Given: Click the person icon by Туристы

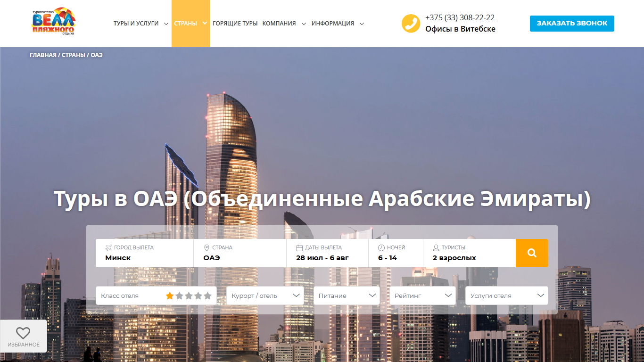Looking at the screenshot, I should click(x=436, y=247).
